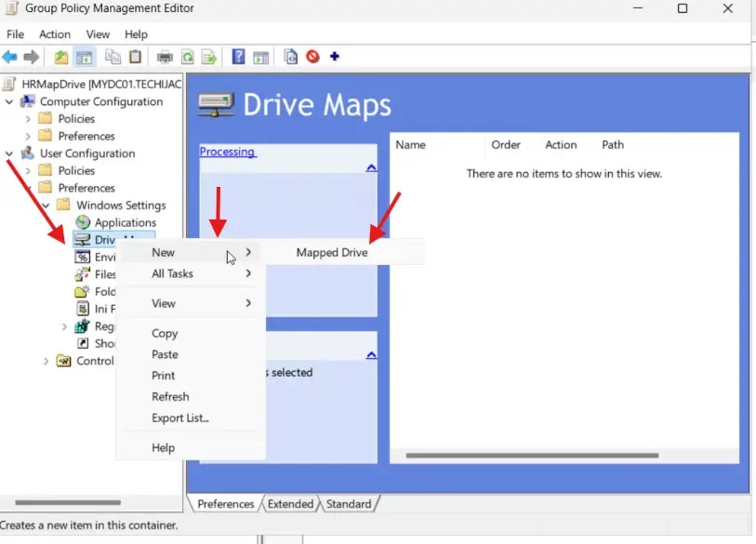The image size is (756, 544).
Task: Click the Registry tree item icon
Action: 83,326
